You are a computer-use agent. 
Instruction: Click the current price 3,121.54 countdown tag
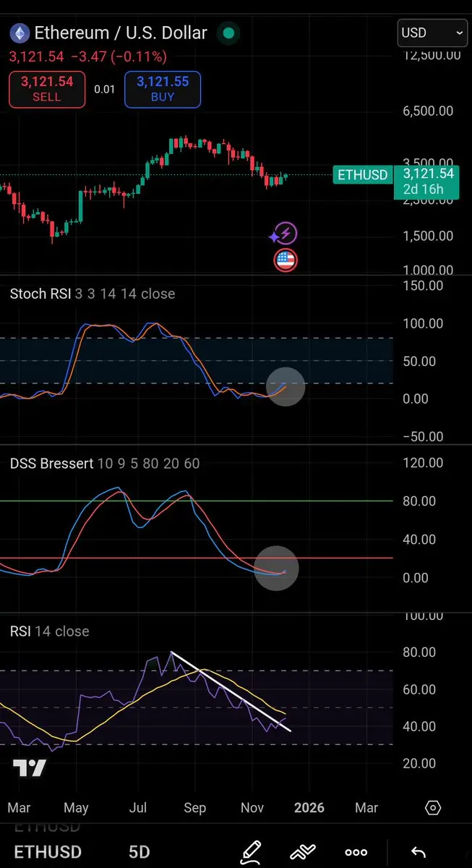tap(428, 182)
